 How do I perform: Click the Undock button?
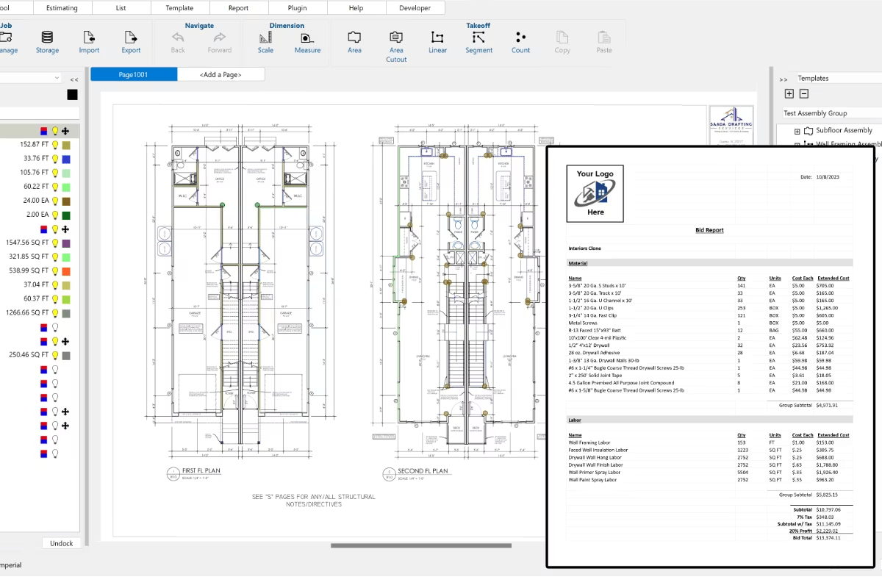tap(62, 542)
